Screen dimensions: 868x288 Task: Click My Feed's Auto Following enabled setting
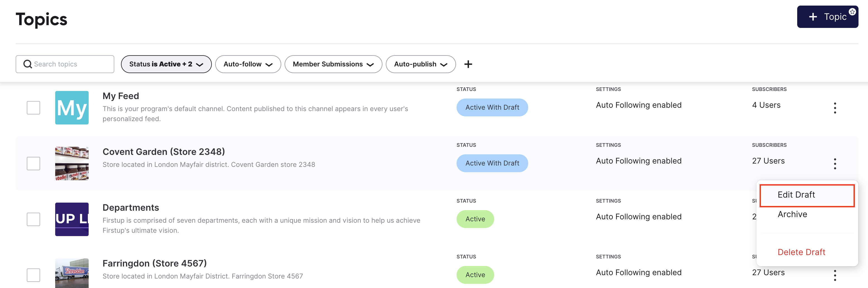click(639, 105)
